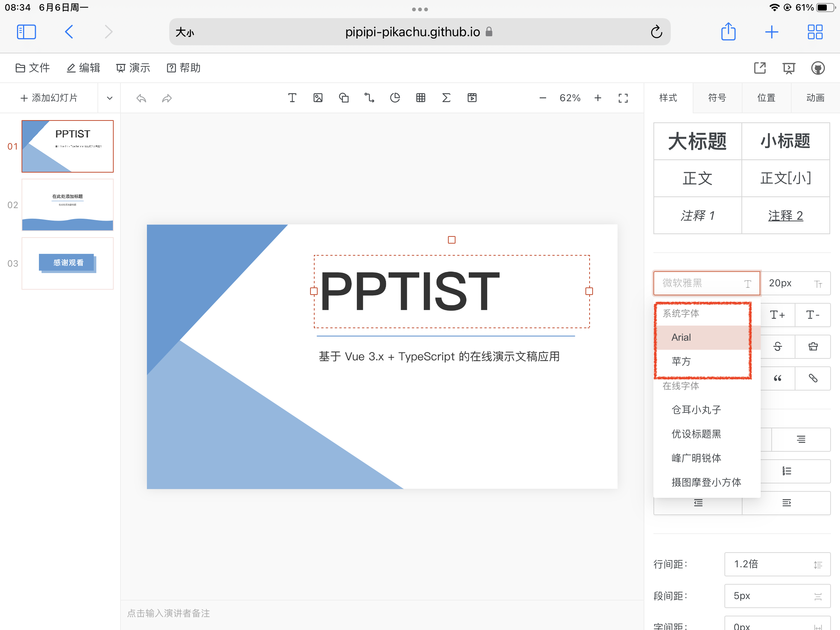The image size is (840, 630).
Task: Insert a table on the slide
Action: 420,97
